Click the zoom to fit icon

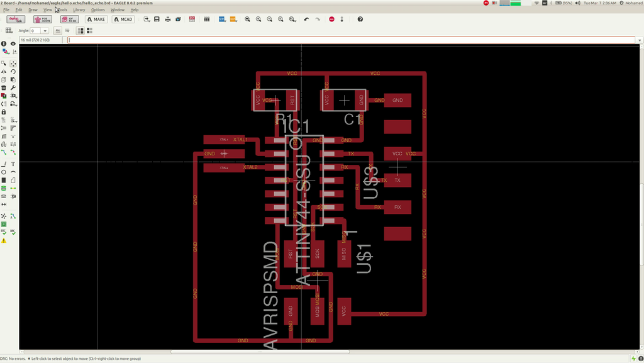click(247, 20)
